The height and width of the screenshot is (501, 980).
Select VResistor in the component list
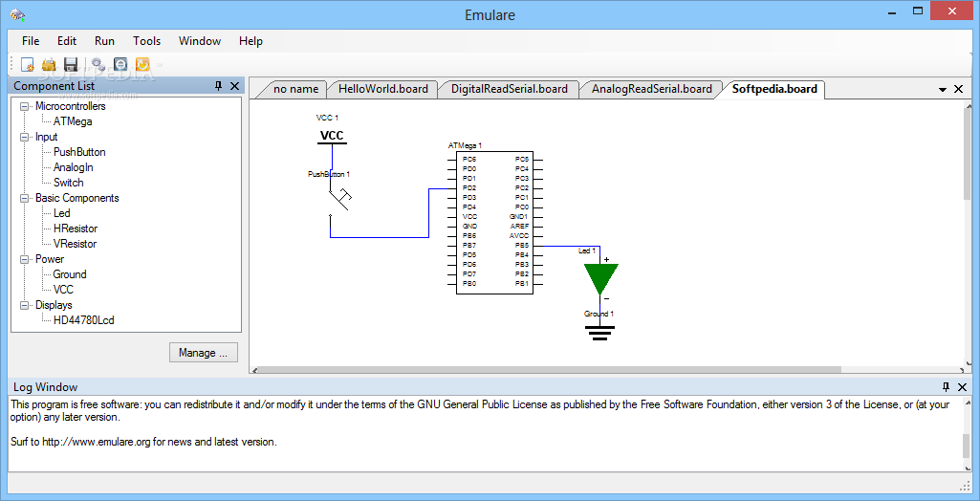tap(75, 244)
